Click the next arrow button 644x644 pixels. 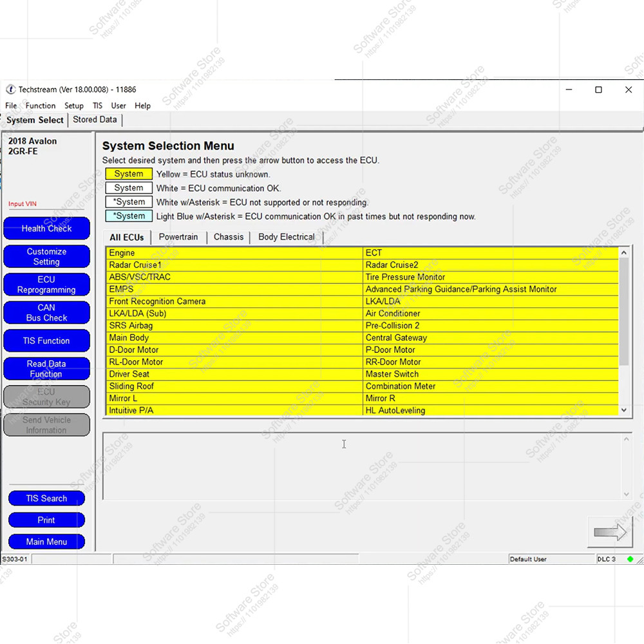tap(610, 533)
